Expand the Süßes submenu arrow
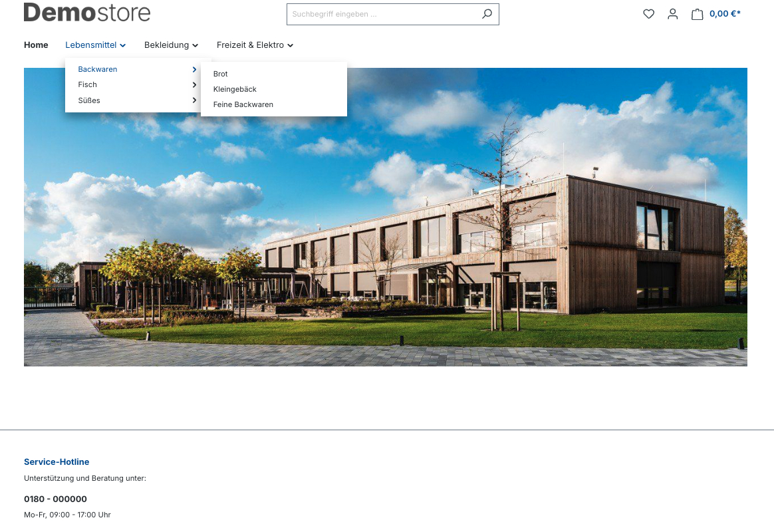774x532 pixels. pyautogui.click(x=194, y=100)
